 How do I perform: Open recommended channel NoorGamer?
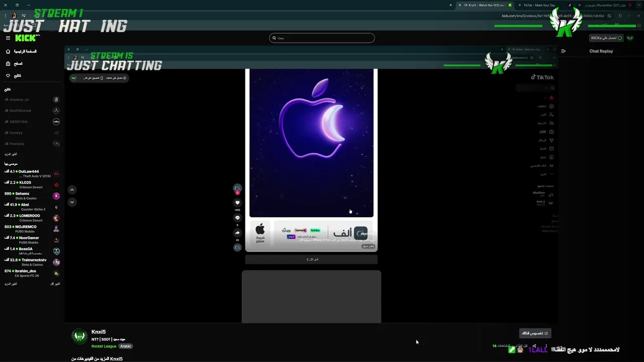32,240
